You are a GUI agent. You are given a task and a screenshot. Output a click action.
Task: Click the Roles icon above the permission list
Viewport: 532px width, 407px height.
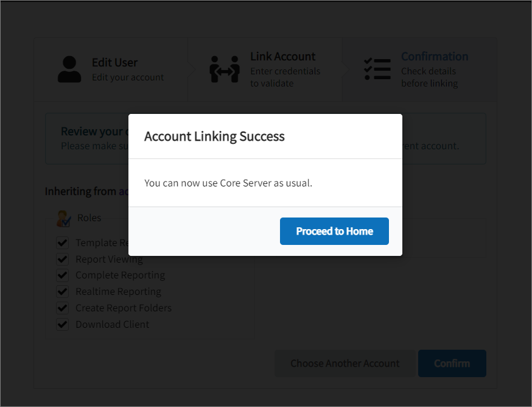point(63,218)
